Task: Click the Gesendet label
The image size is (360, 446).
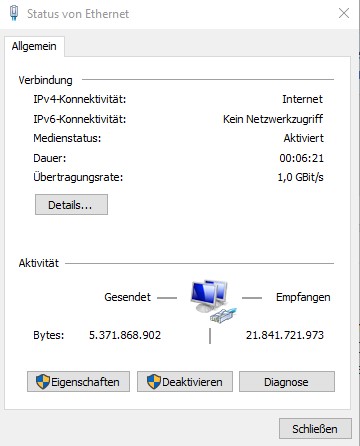Action: point(128,297)
